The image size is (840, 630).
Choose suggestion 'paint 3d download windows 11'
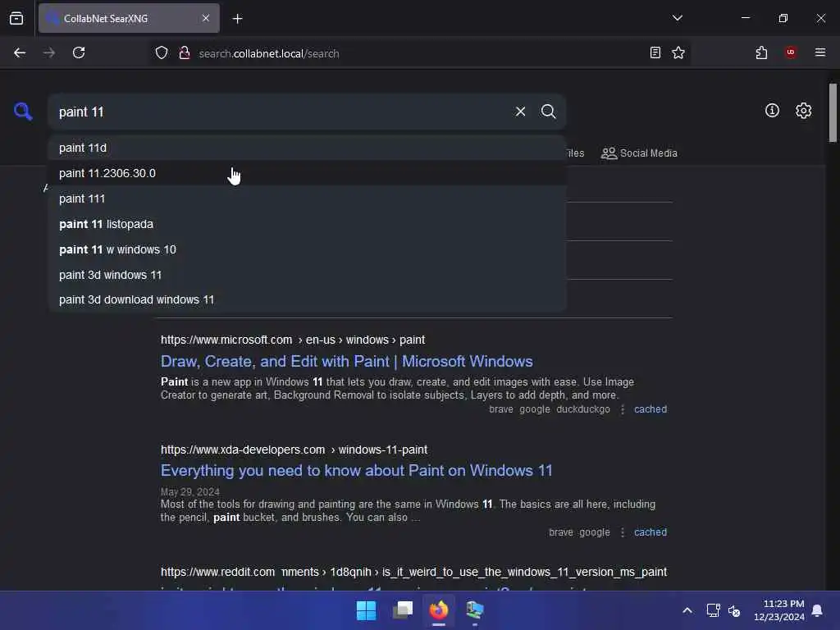(x=308, y=299)
